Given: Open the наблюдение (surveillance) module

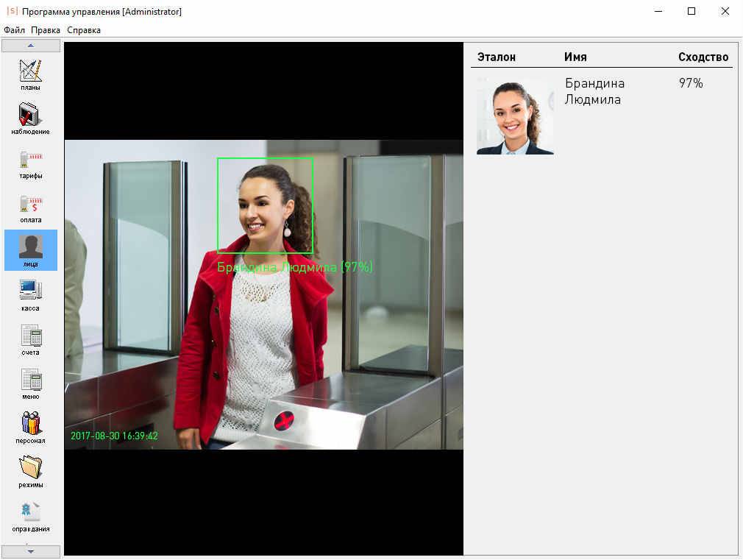Looking at the screenshot, I should tap(30, 118).
